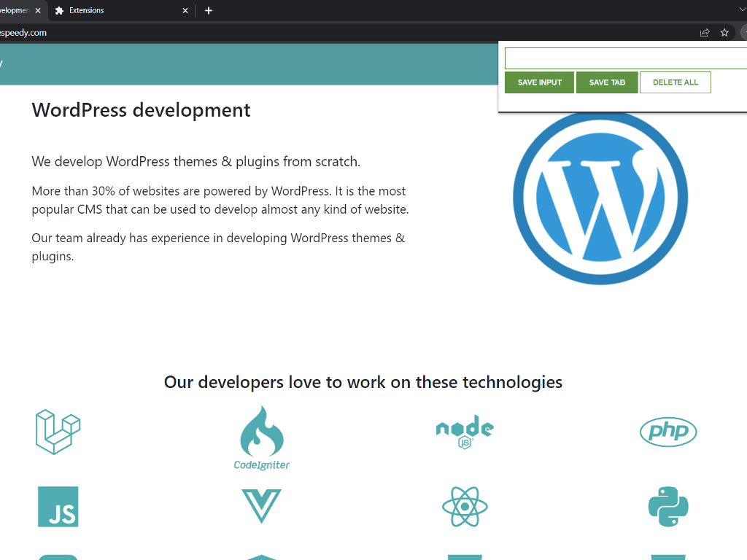This screenshot has width=747, height=560.
Task: Click the SAVE INPUT button
Action: pyautogui.click(x=539, y=82)
